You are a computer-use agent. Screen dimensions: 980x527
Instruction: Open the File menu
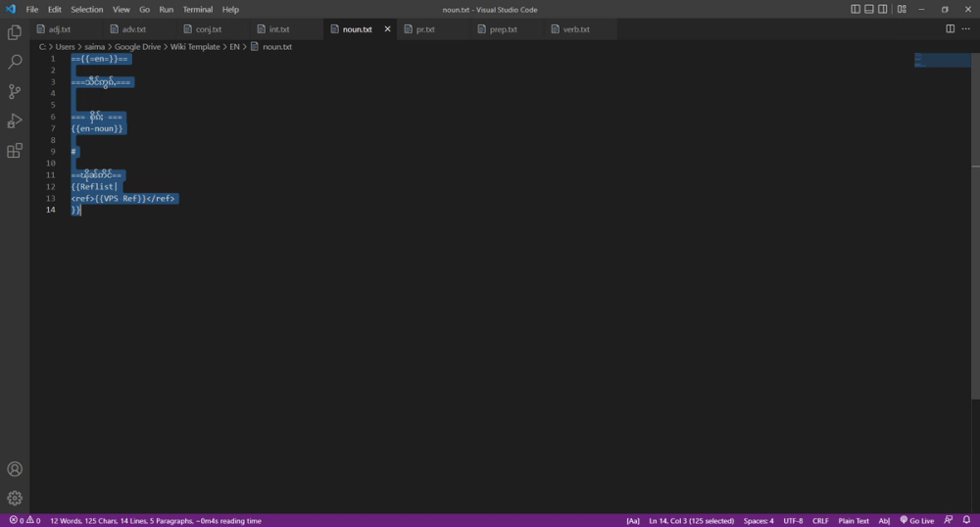coord(32,10)
